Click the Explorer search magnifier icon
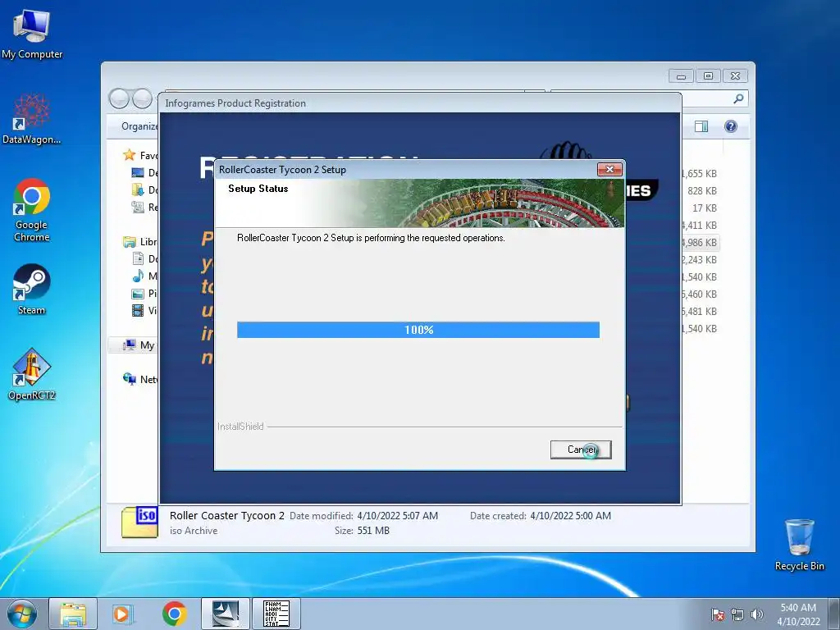The width and height of the screenshot is (840, 630). click(738, 98)
